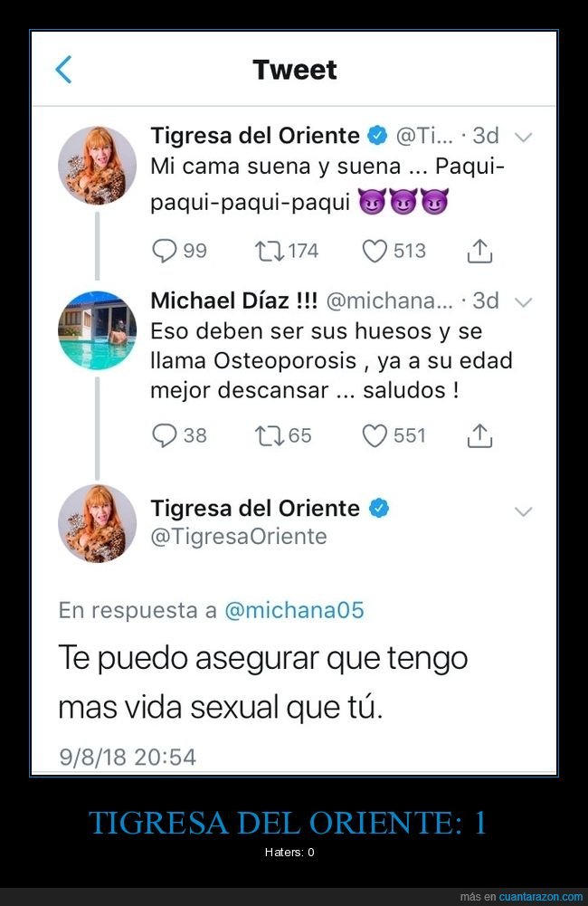Retweet the 'Mi cama suena' tweet
The image size is (588, 906).
(x=270, y=251)
